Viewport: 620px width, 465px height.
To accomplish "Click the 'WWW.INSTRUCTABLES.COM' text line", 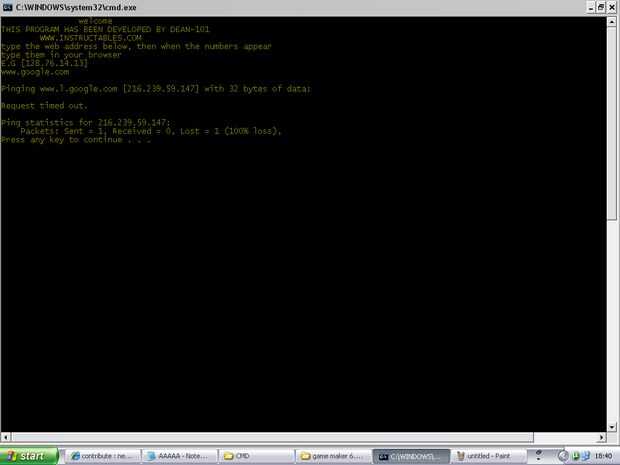I will [91, 38].
